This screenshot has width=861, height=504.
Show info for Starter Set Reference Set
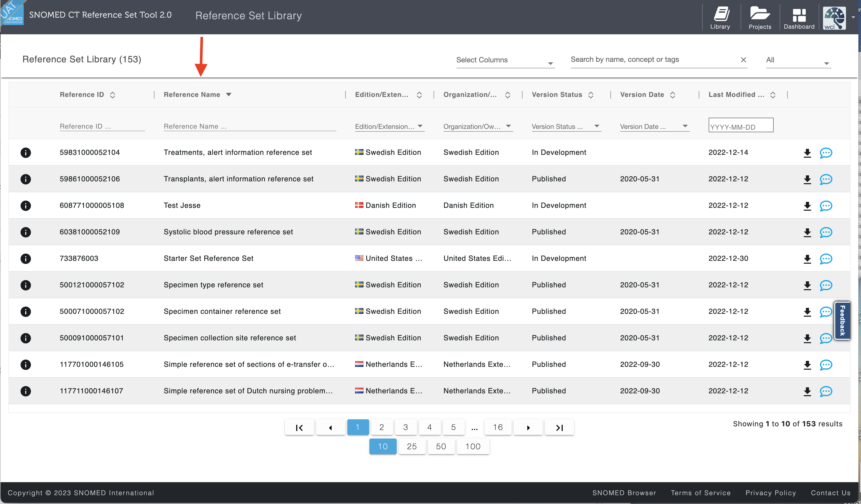(x=26, y=258)
